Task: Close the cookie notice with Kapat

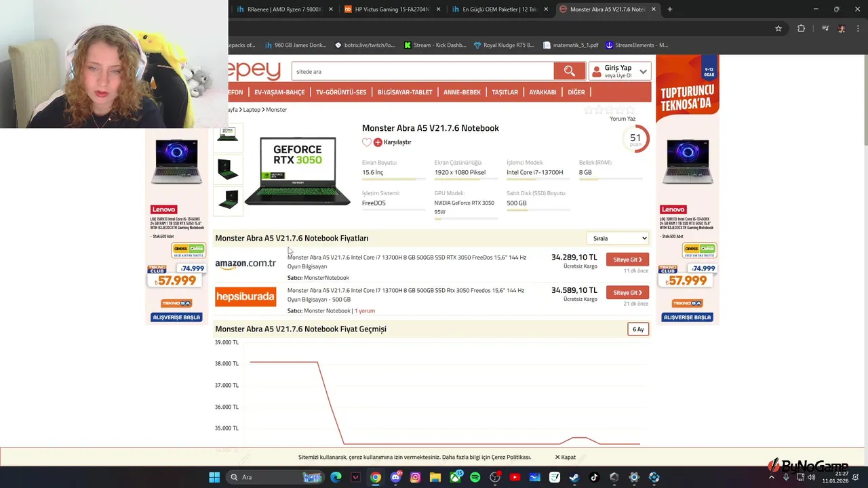Action: click(566, 457)
